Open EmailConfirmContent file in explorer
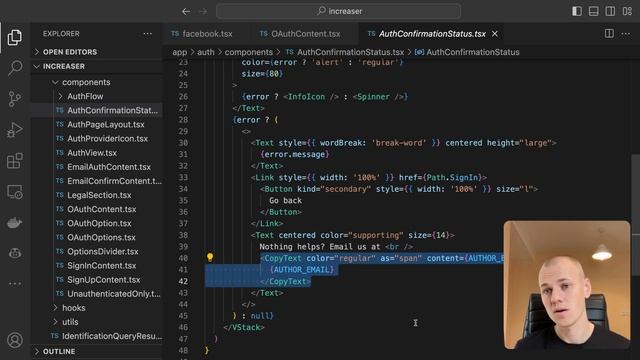Screen dimensions: 640x360 coord(97,181)
